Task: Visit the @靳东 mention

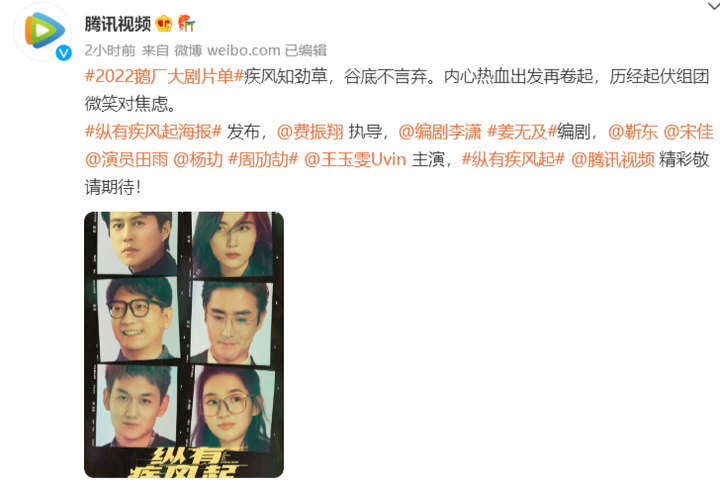Action: coord(633,132)
